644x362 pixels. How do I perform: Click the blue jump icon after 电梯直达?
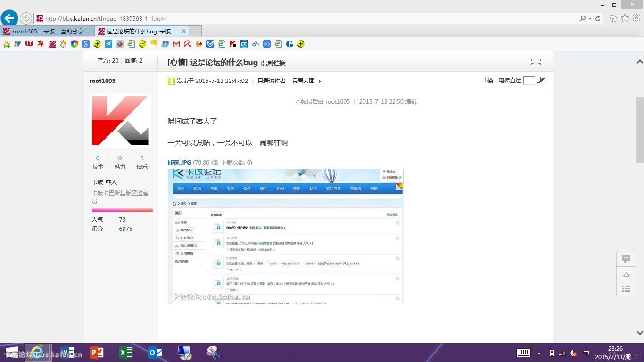541,80
